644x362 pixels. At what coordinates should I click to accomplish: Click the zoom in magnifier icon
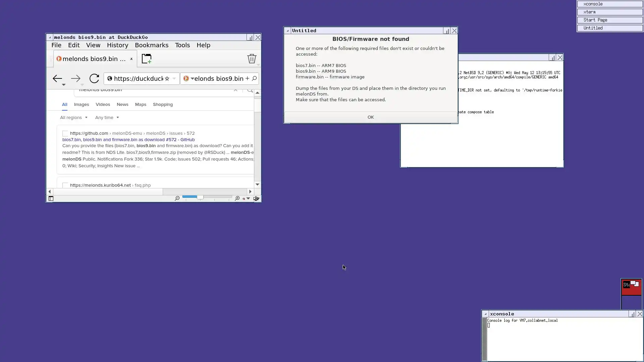(x=237, y=198)
